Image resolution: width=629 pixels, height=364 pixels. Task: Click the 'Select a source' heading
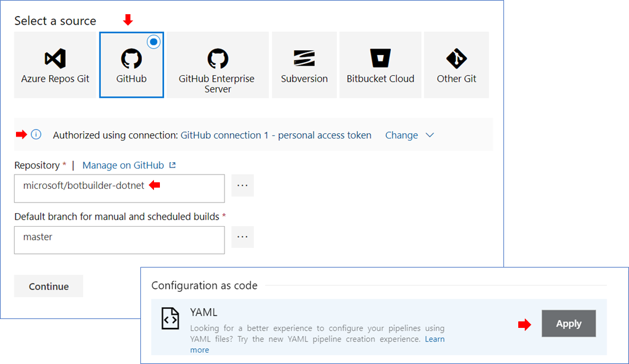coord(55,21)
